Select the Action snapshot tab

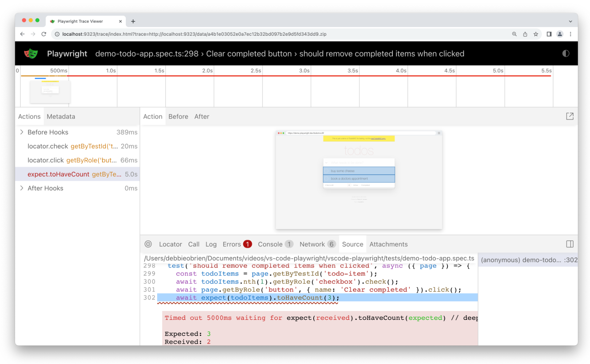[152, 116]
